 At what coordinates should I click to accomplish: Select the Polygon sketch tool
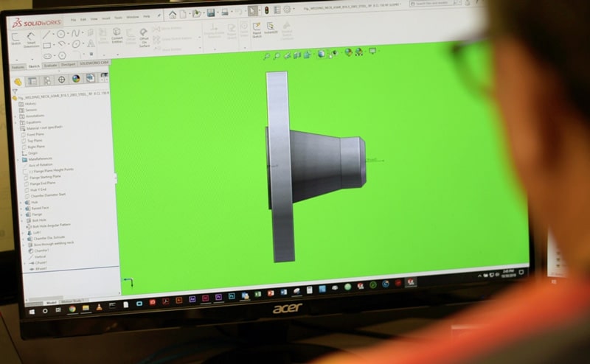pos(62,56)
